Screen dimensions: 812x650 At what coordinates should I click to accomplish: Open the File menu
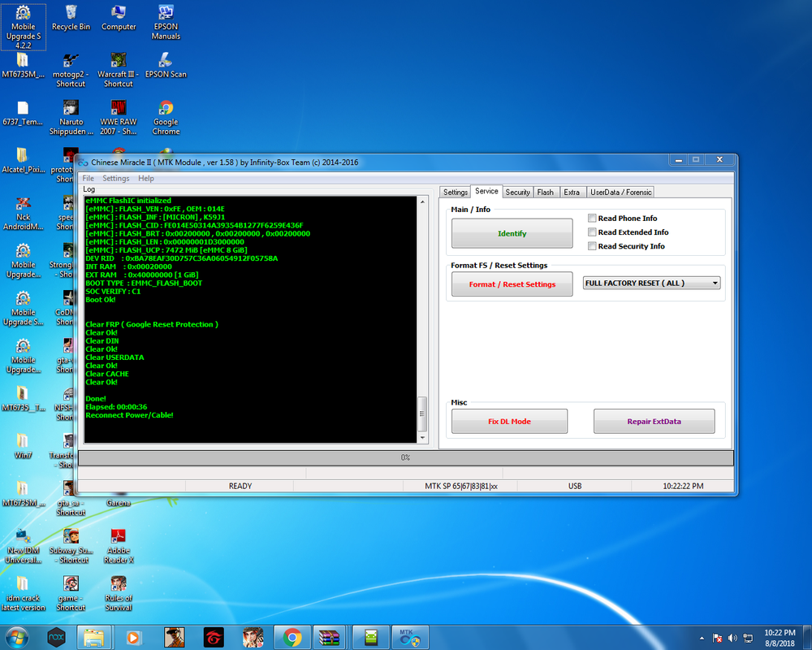pyautogui.click(x=88, y=178)
